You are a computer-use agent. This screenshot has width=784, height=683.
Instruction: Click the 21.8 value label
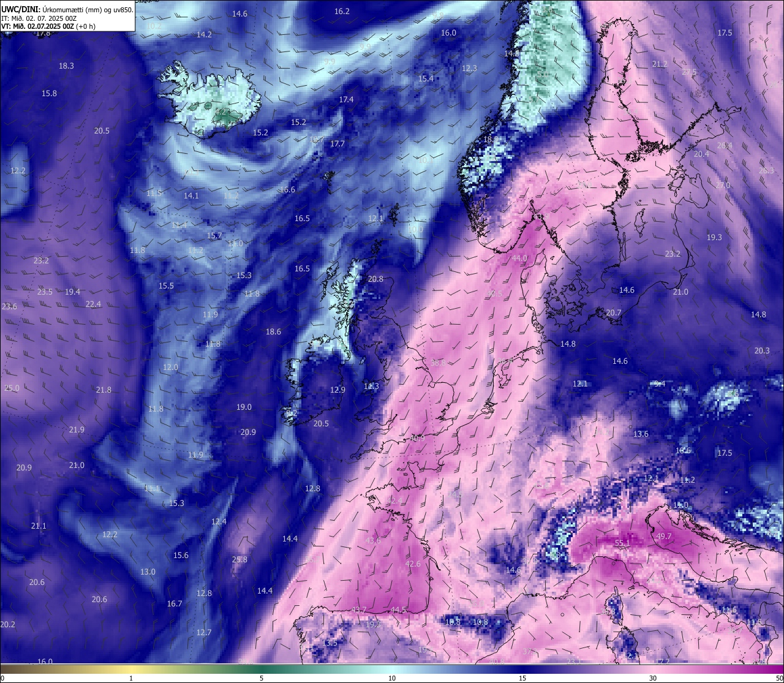[x=104, y=390]
